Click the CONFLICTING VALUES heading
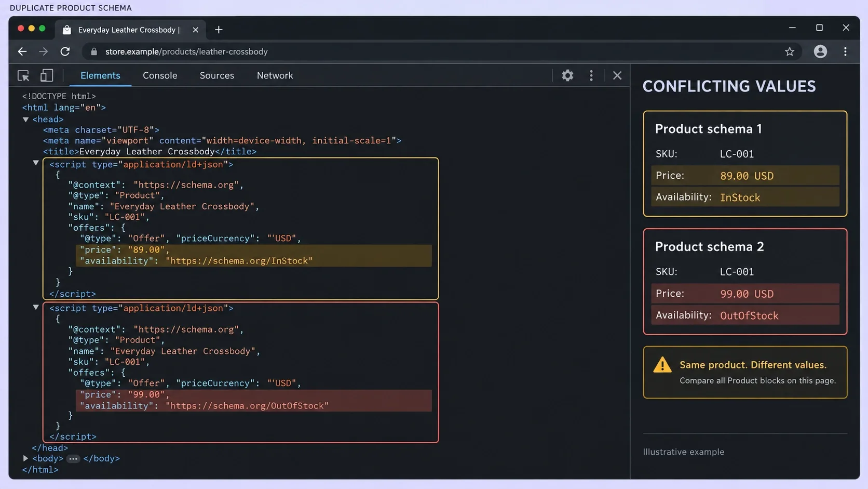This screenshot has height=489, width=868. coord(729,86)
